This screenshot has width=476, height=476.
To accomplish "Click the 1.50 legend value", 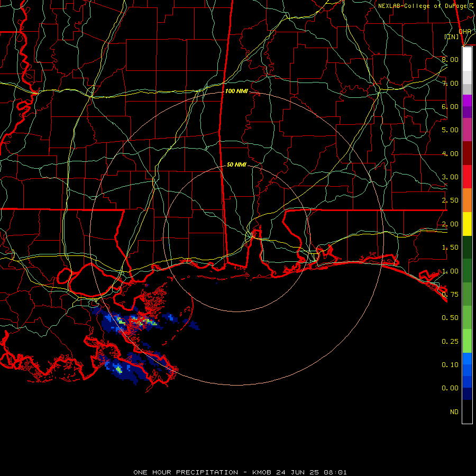I will 450,248.
